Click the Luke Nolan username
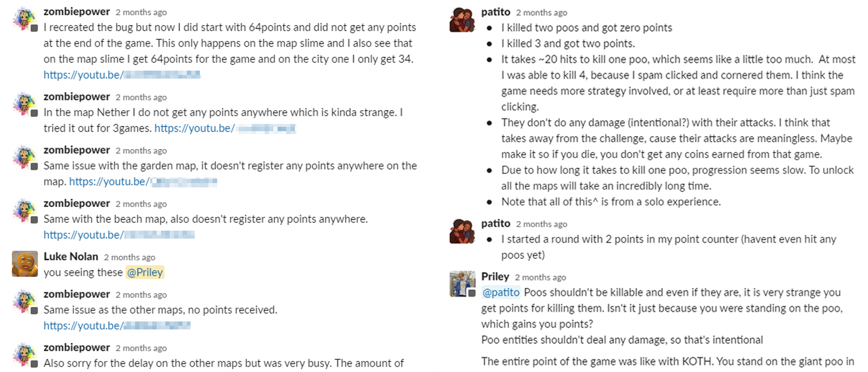This screenshot has width=868, height=372. click(x=71, y=257)
